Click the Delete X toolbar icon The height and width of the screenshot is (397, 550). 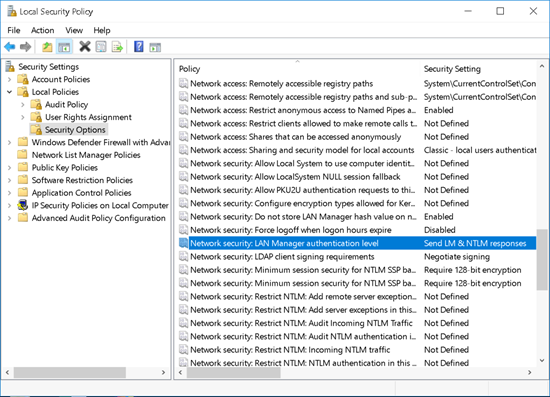point(85,46)
